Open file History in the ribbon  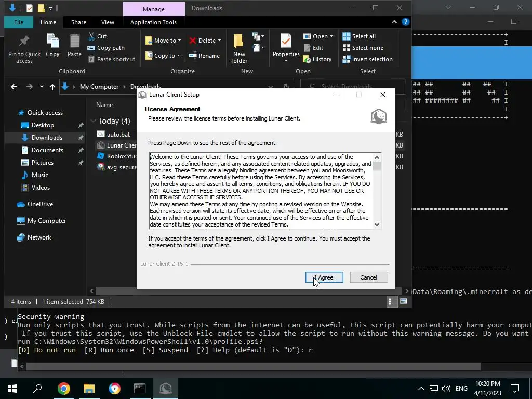[x=317, y=59]
